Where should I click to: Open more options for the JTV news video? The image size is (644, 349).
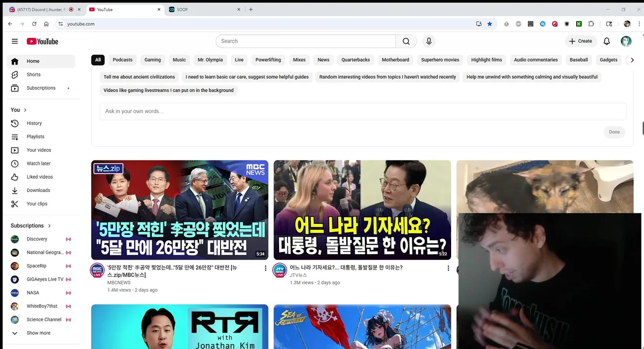(448, 268)
